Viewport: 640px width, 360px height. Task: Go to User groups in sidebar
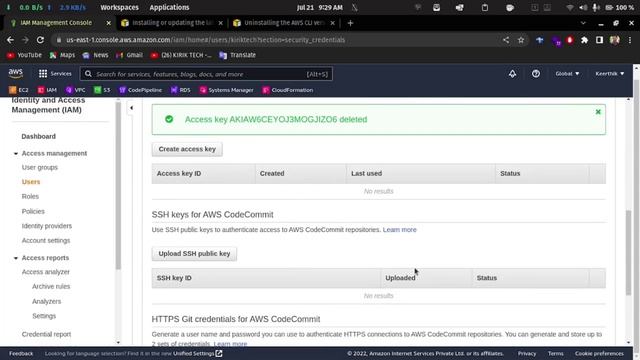tap(40, 167)
